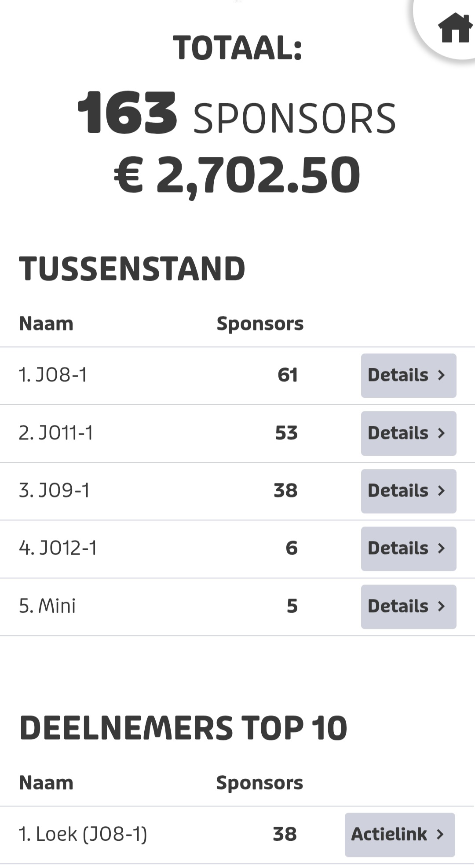Select the JO11-1 team name

pos(56,433)
